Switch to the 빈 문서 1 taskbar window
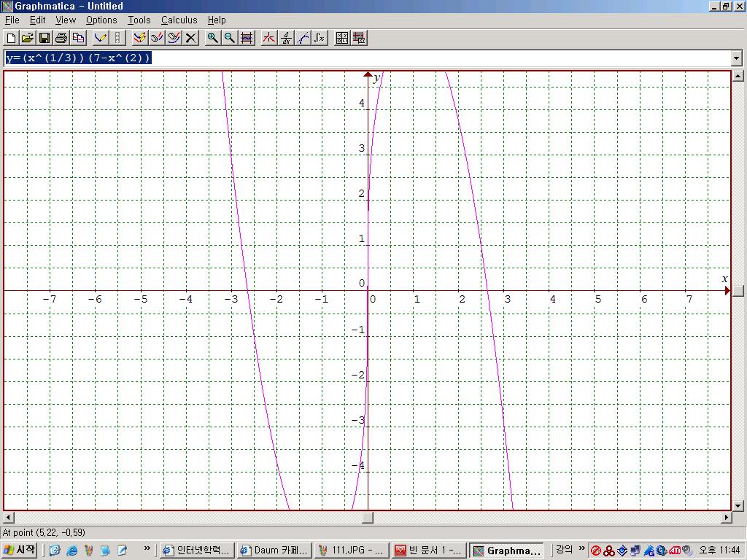This screenshot has width=747, height=560. pos(429,551)
